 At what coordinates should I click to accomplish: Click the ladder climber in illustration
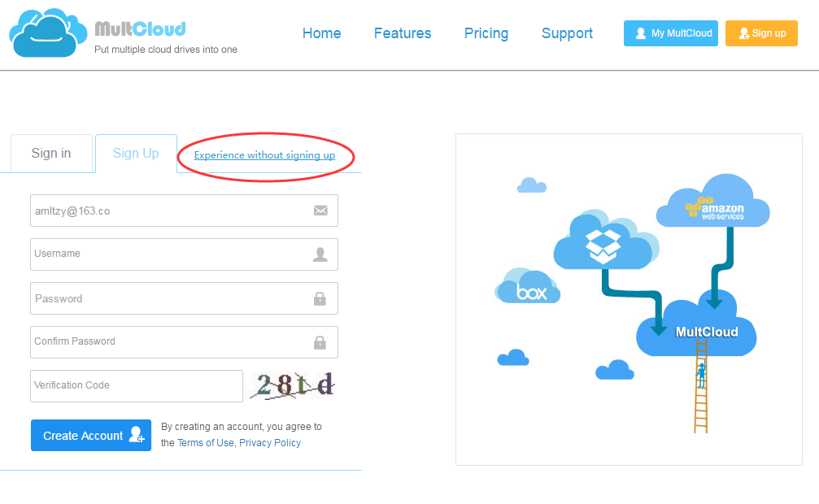pyautogui.click(x=701, y=375)
